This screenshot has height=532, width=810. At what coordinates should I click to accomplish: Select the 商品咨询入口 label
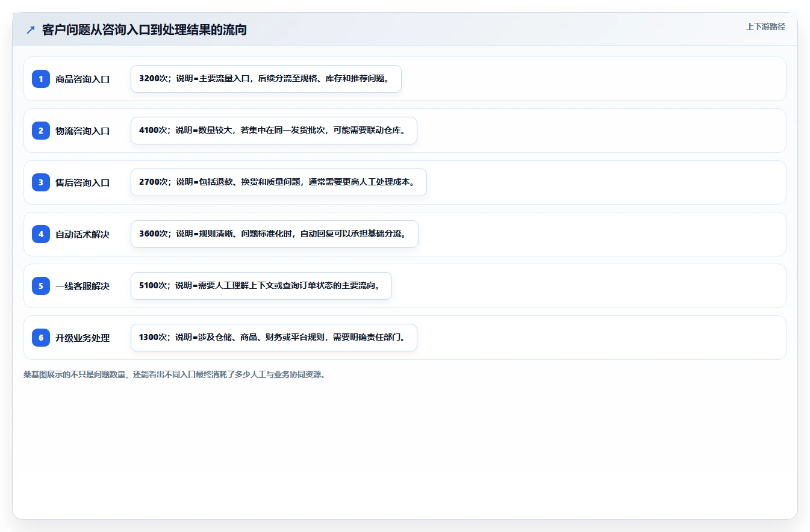click(83, 79)
